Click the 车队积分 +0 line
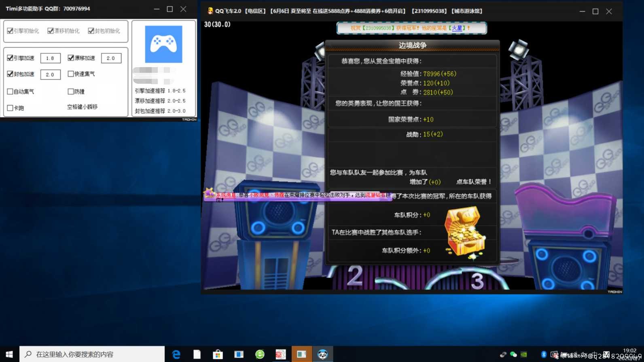644x362 pixels. 412,215
